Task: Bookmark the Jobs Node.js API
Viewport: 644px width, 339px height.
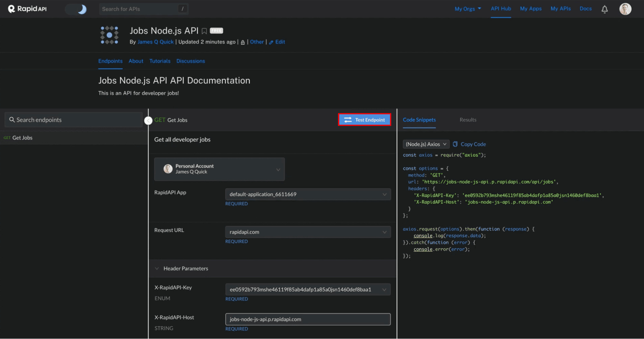Action: [204, 31]
